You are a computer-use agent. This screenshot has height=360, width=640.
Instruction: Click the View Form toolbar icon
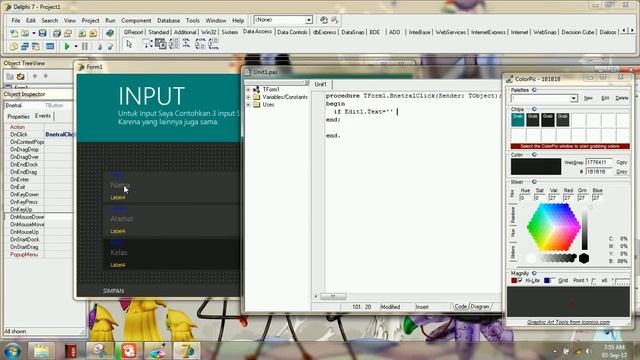tap(25, 47)
